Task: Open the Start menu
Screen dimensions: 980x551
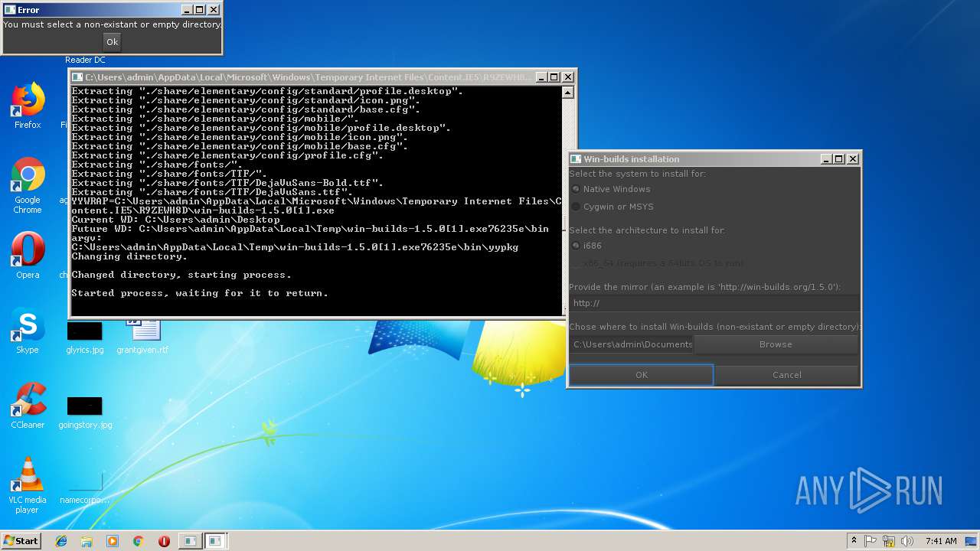Action: 21,540
